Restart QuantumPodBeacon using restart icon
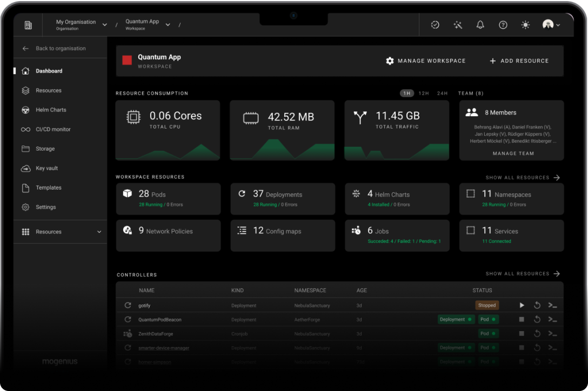 pyautogui.click(x=537, y=319)
